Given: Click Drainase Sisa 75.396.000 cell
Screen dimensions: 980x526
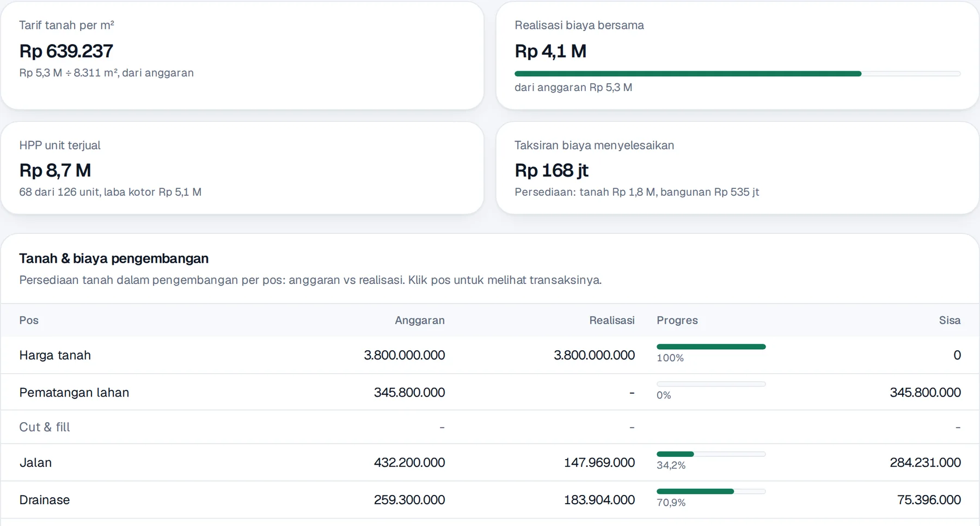Looking at the screenshot, I should (x=929, y=500).
